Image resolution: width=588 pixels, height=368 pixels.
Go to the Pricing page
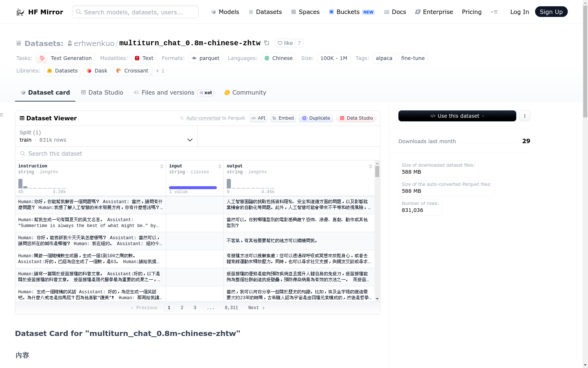coord(472,12)
